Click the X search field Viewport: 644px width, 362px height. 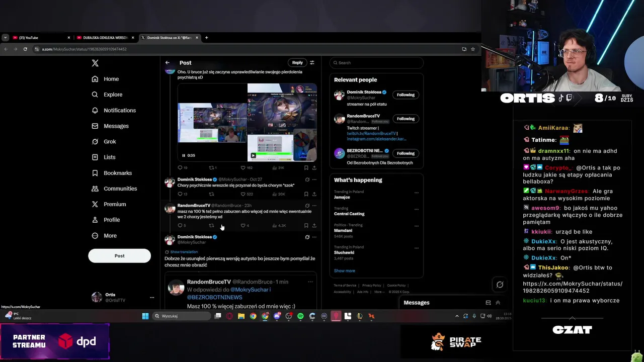point(376,63)
